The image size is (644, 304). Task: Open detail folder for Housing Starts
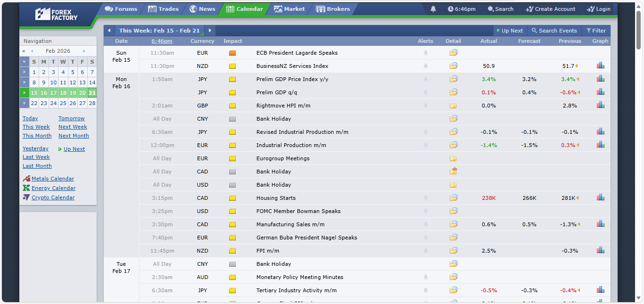tap(453, 198)
